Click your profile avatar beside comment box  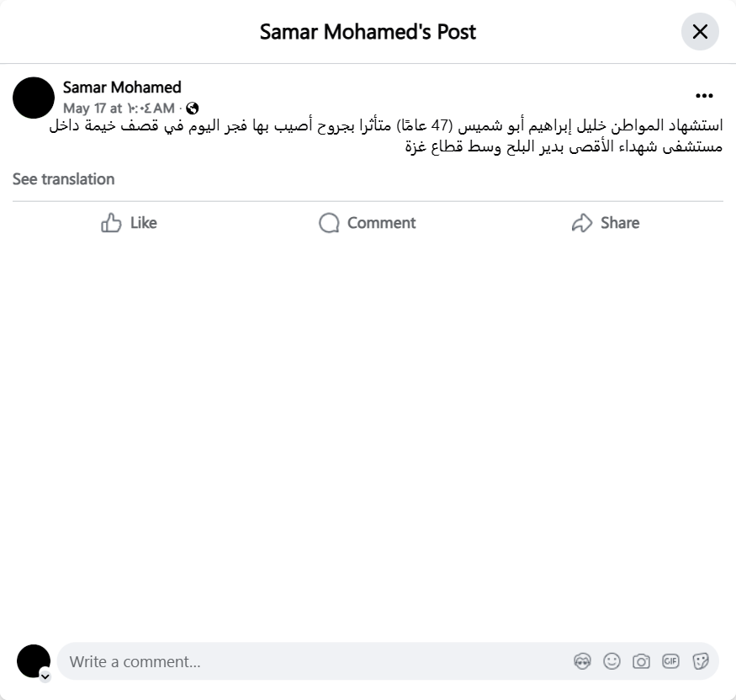33,660
